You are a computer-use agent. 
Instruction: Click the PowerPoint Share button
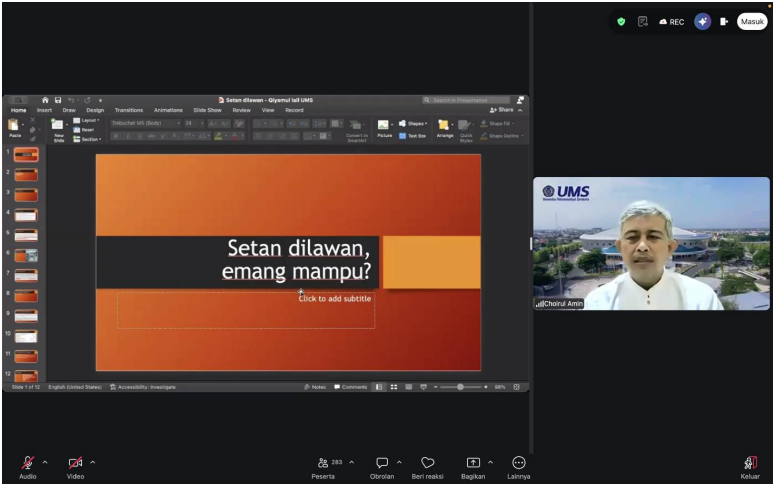[502, 110]
